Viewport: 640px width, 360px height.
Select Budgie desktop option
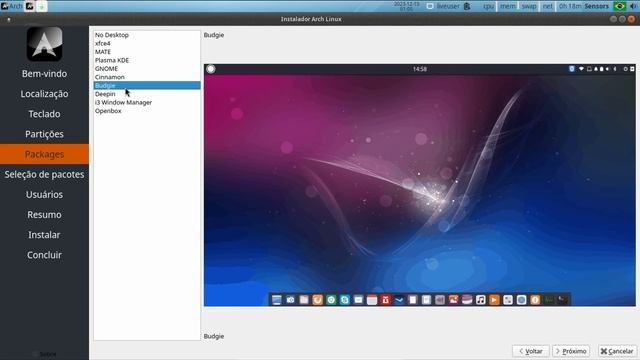[147, 85]
